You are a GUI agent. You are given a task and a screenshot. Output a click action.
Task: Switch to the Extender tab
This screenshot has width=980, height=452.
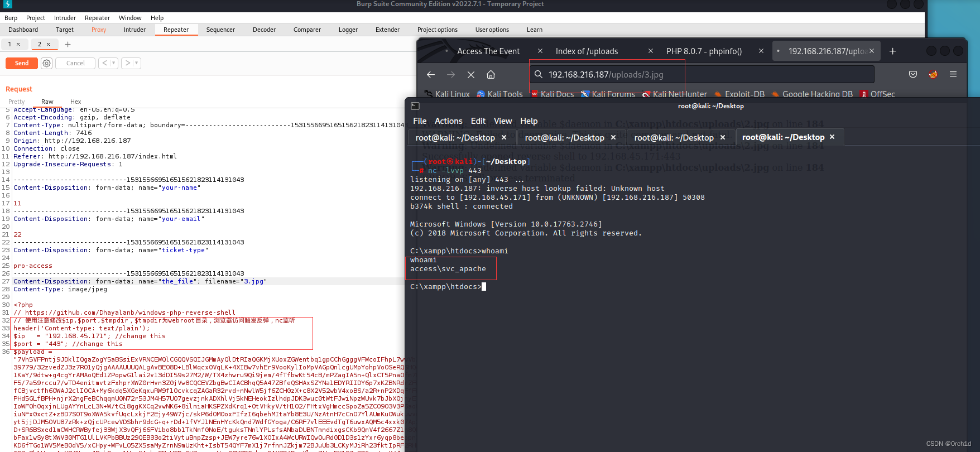point(387,30)
